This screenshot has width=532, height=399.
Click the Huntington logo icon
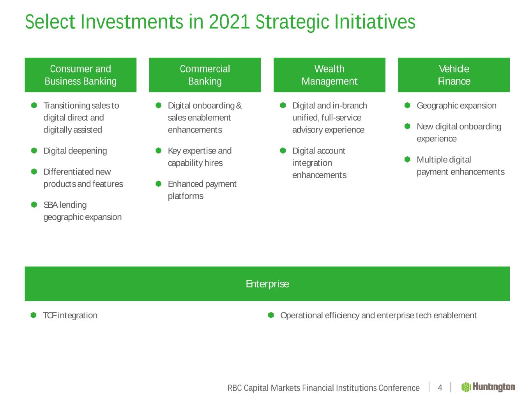coord(466,387)
